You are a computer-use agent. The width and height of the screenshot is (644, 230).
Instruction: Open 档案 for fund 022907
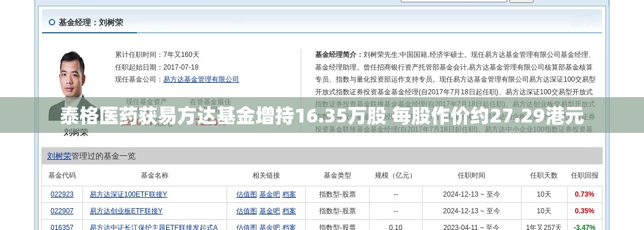click(289, 211)
